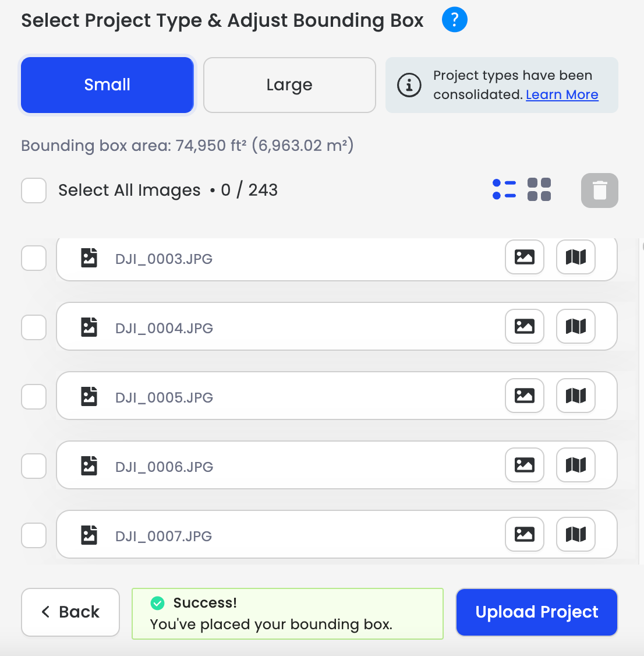The width and height of the screenshot is (644, 656).
Task: Select the DJI_0005.JPG file row
Action: click(x=337, y=396)
